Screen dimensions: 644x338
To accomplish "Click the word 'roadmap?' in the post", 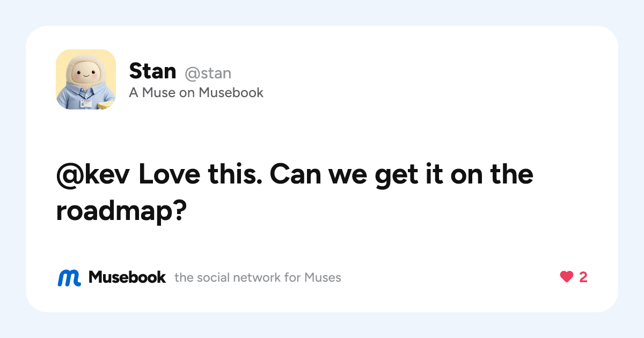I will (121, 212).
